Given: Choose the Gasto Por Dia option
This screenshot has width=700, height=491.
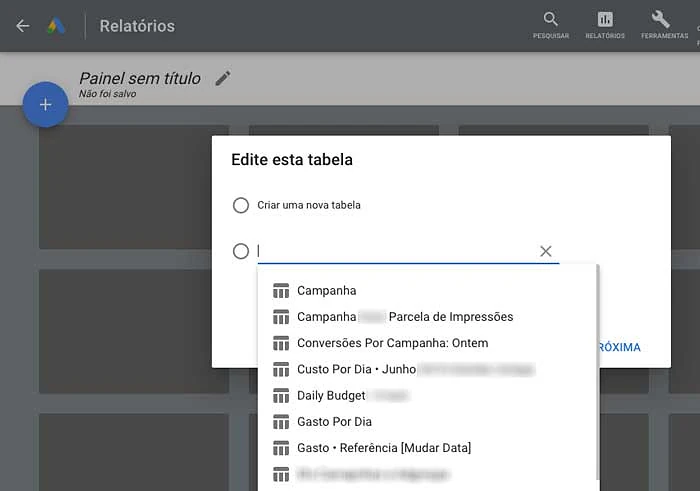Looking at the screenshot, I should click(x=427, y=422).
